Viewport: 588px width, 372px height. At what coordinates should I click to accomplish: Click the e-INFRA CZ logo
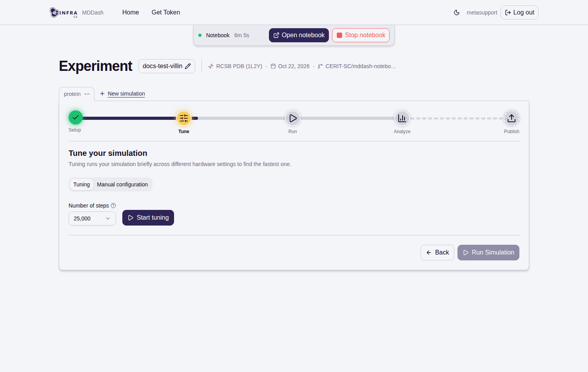tap(64, 13)
